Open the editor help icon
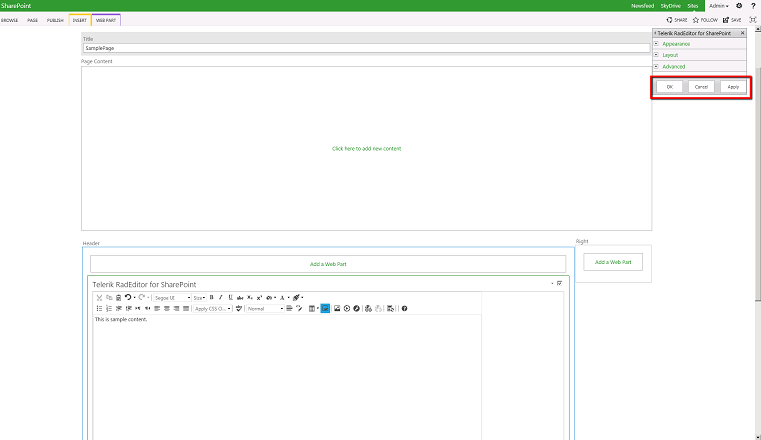Image resolution: width=761 pixels, height=440 pixels. point(404,309)
